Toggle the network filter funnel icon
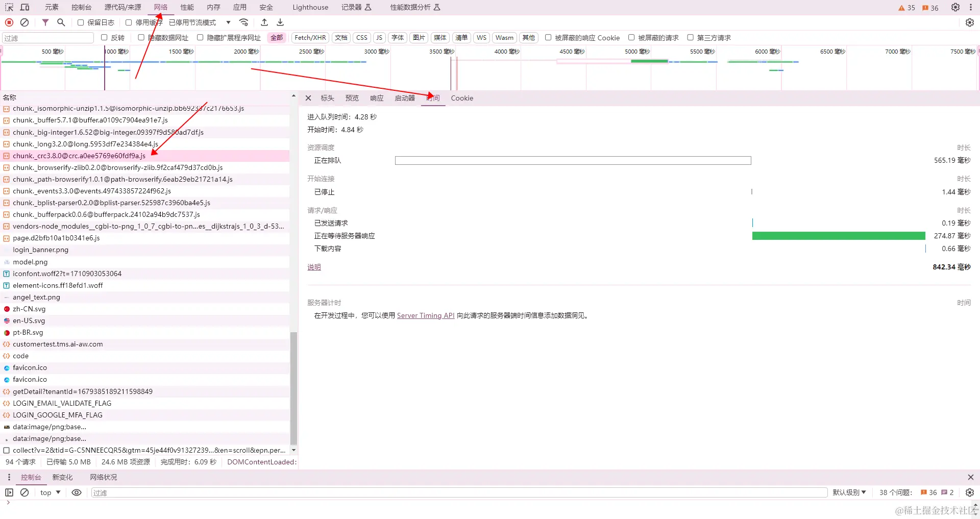980x519 pixels. pos(45,22)
